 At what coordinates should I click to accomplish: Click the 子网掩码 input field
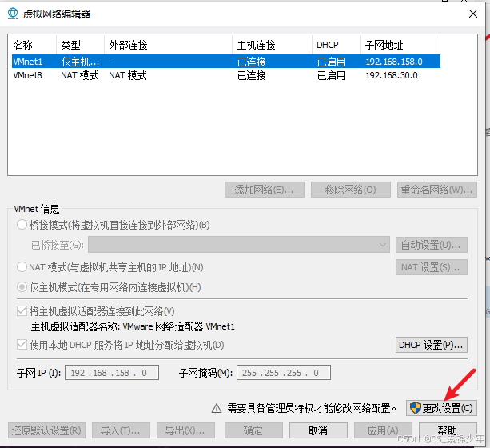284,373
